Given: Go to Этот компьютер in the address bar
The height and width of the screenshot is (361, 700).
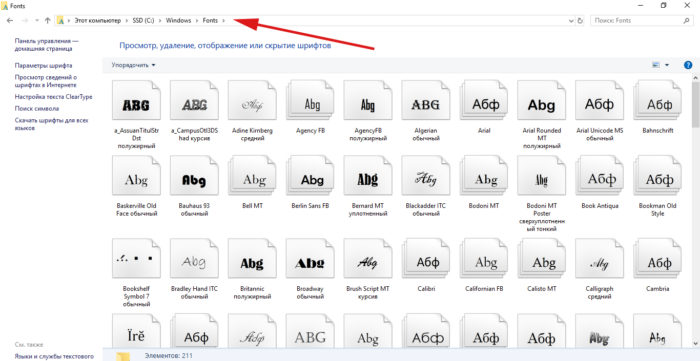Looking at the screenshot, I should 97,21.
